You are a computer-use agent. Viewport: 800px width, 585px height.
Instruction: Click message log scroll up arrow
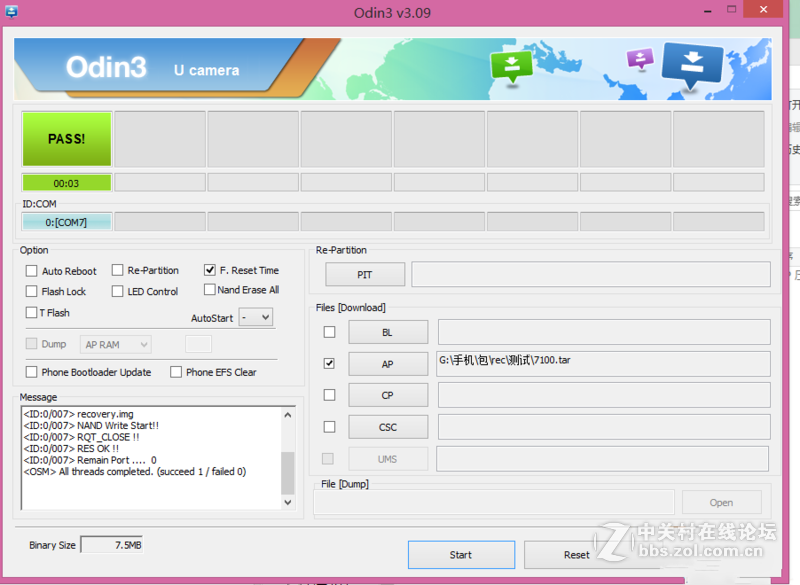[288, 415]
